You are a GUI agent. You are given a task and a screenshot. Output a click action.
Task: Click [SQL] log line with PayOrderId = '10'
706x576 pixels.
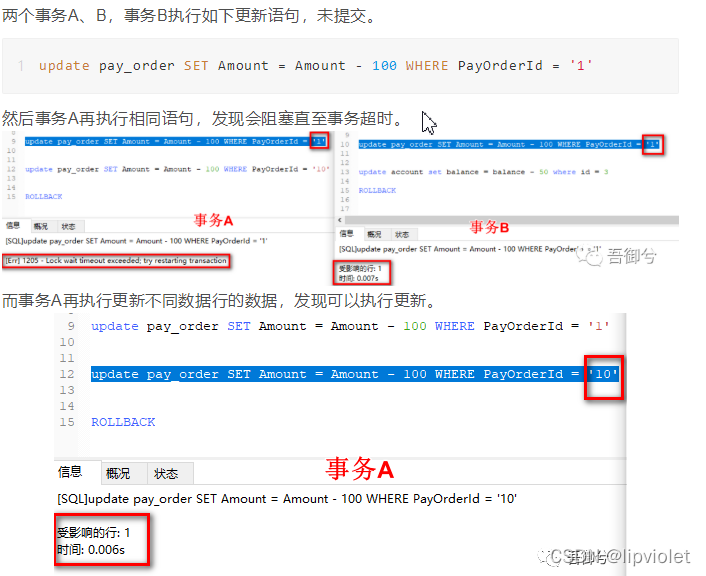[287, 499]
